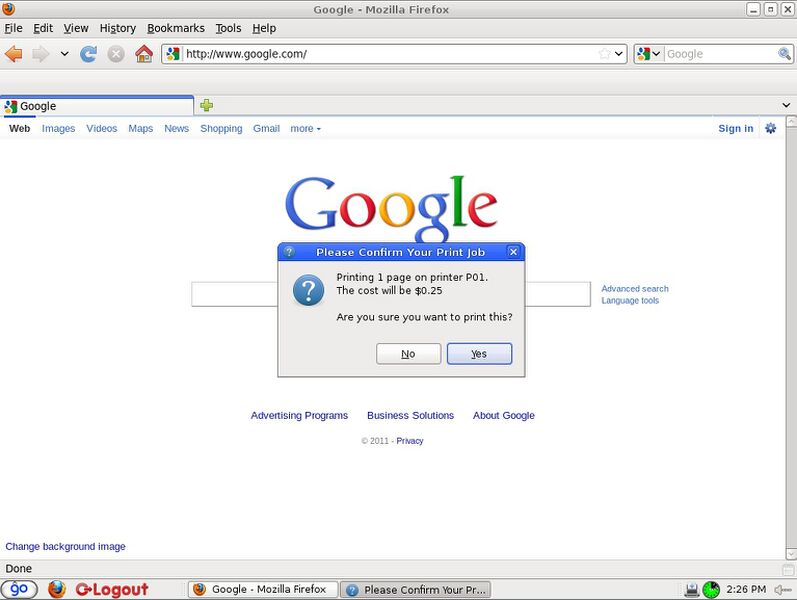Click the page vertical scrollbar
The height and width of the screenshot is (600, 797).
point(791,338)
